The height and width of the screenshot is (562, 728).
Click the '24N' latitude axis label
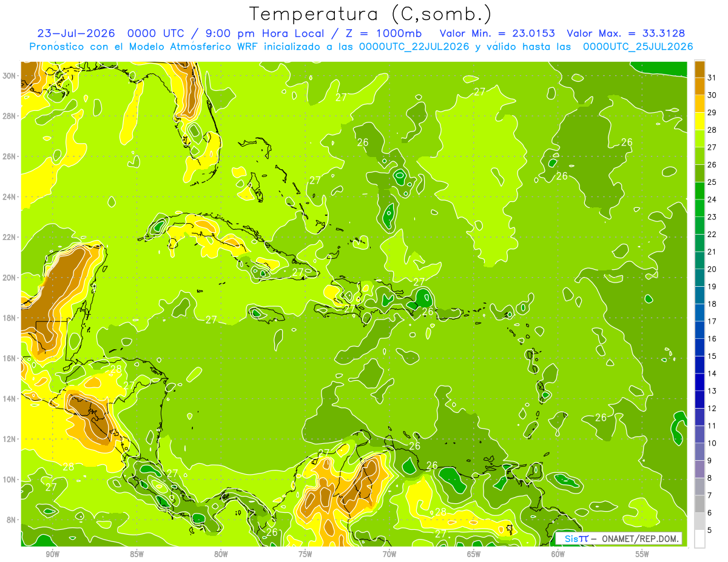coord(10,197)
